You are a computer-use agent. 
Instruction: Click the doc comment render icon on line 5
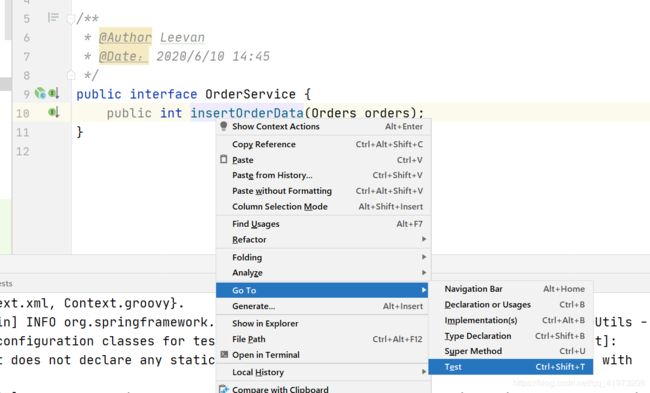tap(53, 17)
